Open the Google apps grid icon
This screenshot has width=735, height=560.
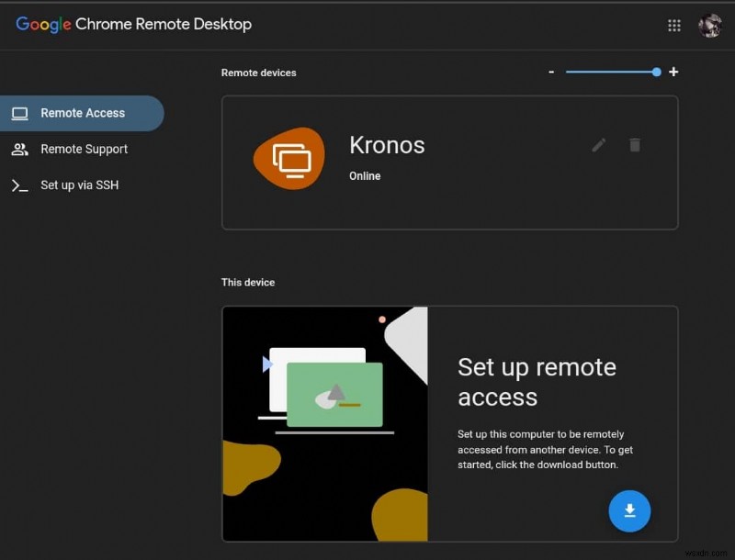point(673,25)
